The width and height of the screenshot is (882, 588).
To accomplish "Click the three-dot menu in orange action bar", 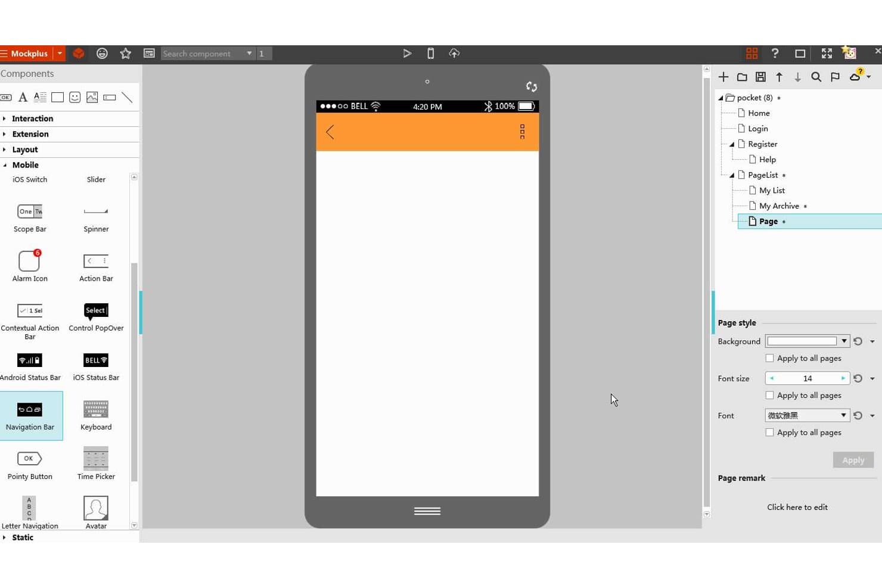I will [x=522, y=132].
